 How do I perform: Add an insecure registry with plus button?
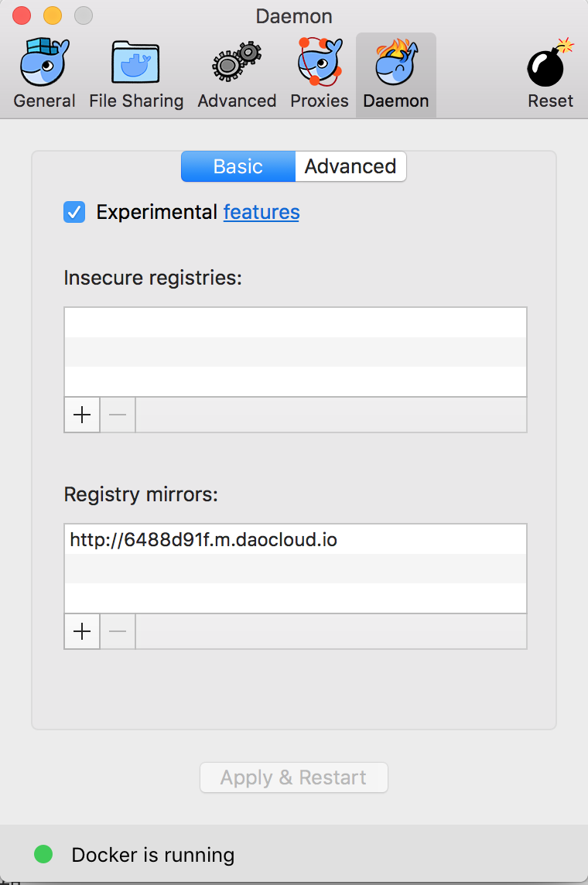[82, 415]
